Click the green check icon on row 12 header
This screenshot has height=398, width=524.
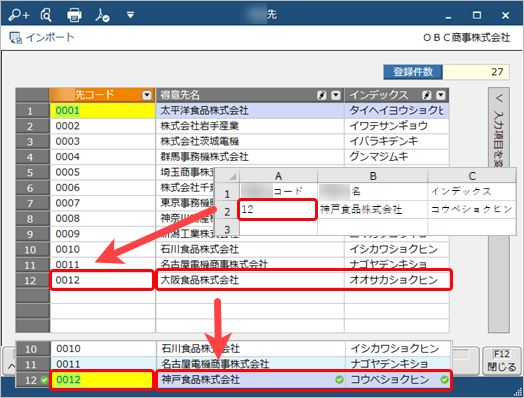(x=44, y=380)
